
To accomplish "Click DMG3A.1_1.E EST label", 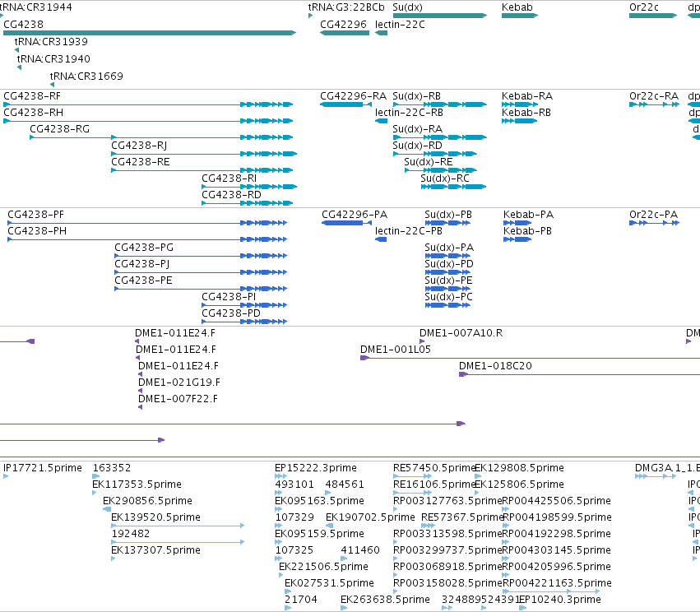I will tap(667, 468).
